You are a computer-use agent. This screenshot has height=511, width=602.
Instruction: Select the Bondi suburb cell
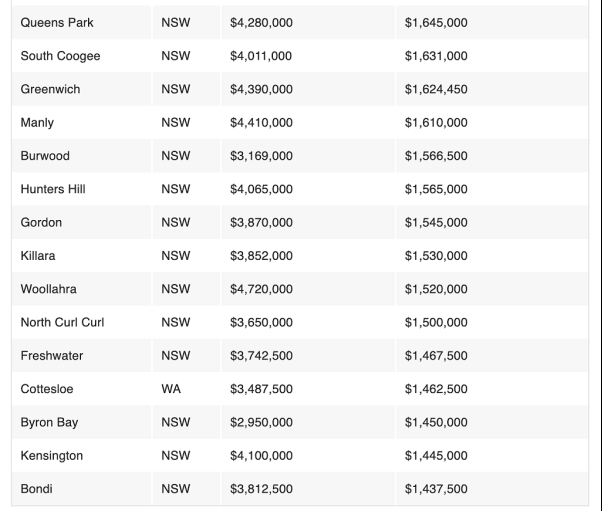pos(37,491)
